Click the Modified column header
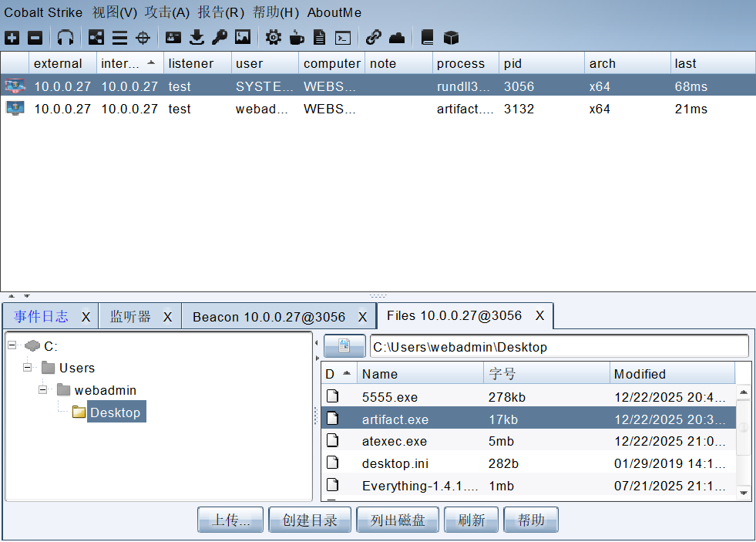Viewport: 756px width, 542px height. click(x=672, y=374)
